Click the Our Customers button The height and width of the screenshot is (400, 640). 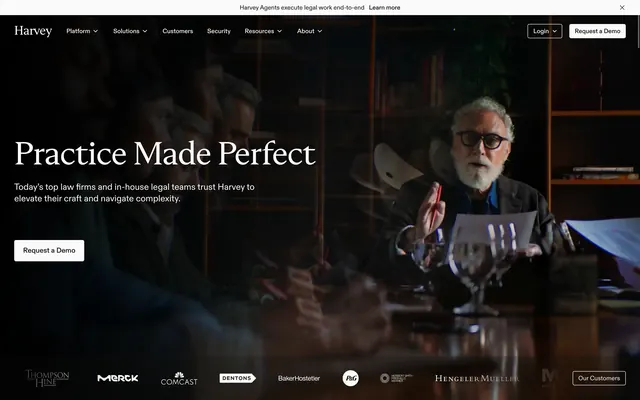599,378
